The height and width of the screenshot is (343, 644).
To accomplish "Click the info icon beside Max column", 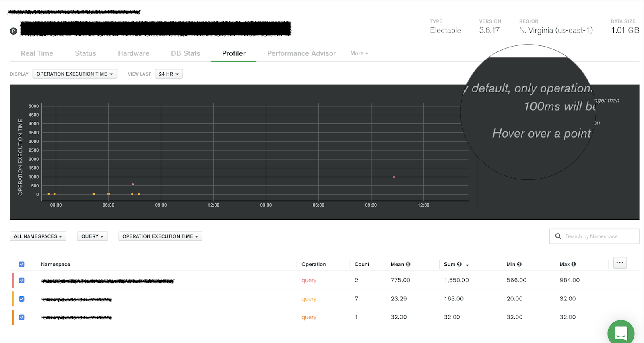I will coord(574,264).
